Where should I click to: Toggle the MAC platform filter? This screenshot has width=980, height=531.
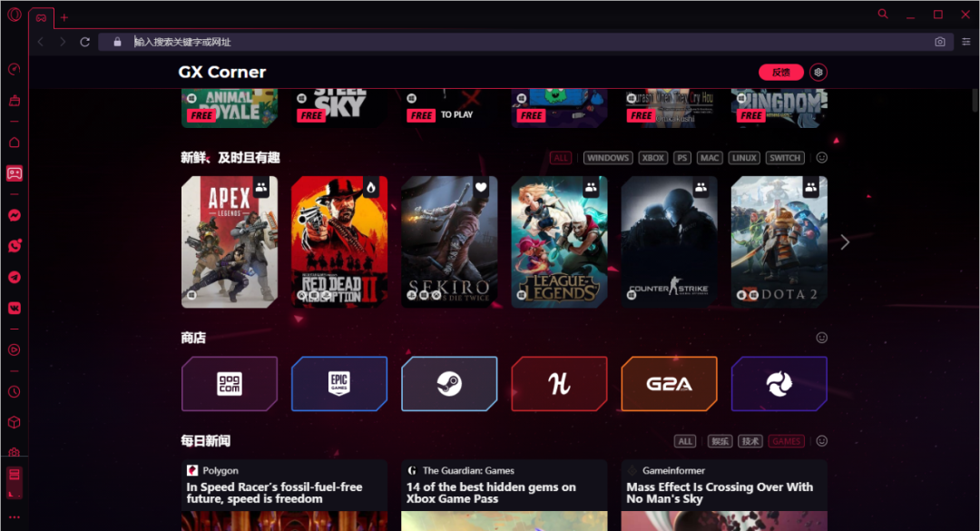click(x=710, y=158)
